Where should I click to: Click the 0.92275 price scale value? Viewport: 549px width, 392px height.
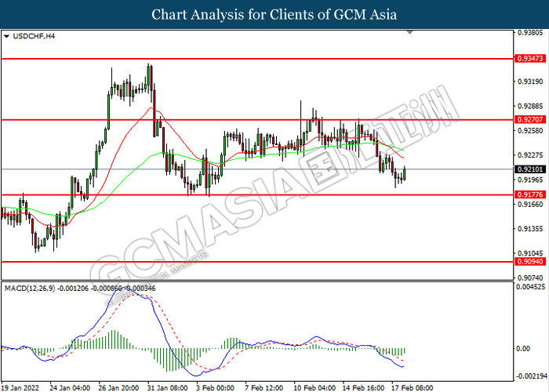[x=530, y=155]
